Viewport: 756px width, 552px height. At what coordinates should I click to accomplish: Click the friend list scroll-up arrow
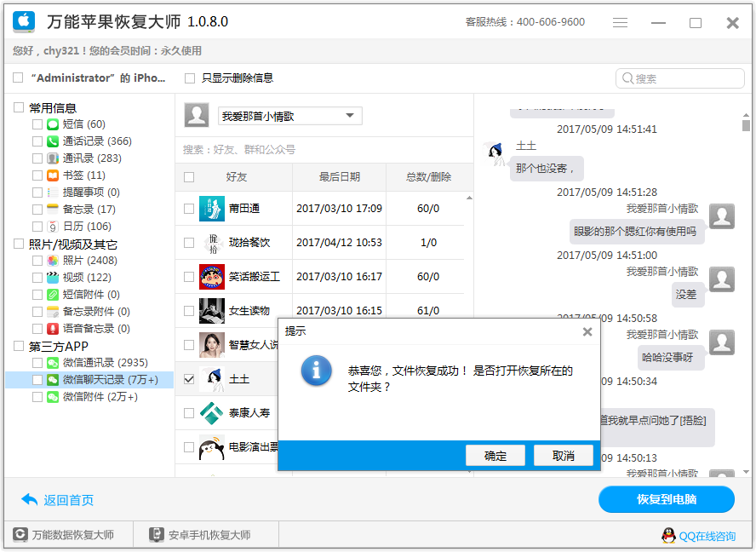(x=469, y=198)
